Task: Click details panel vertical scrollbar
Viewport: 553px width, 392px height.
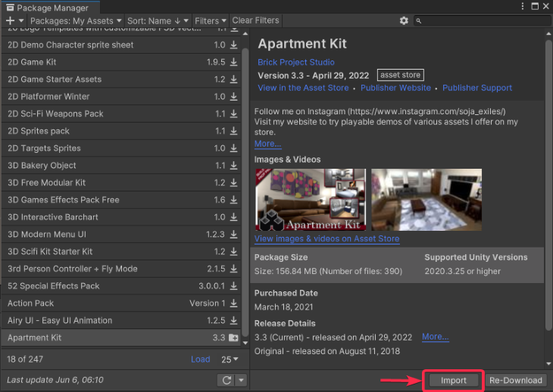Action: click(548, 185)
